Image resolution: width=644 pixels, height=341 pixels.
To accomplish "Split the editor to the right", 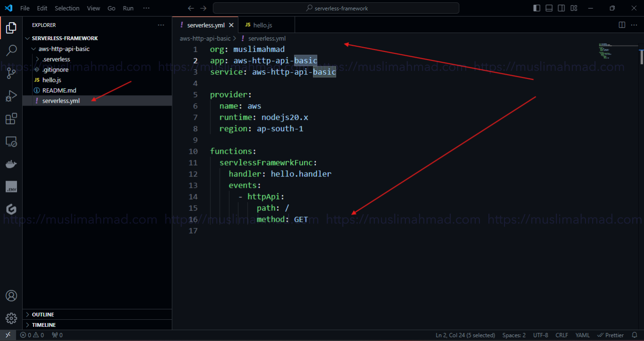I will 622,25.
